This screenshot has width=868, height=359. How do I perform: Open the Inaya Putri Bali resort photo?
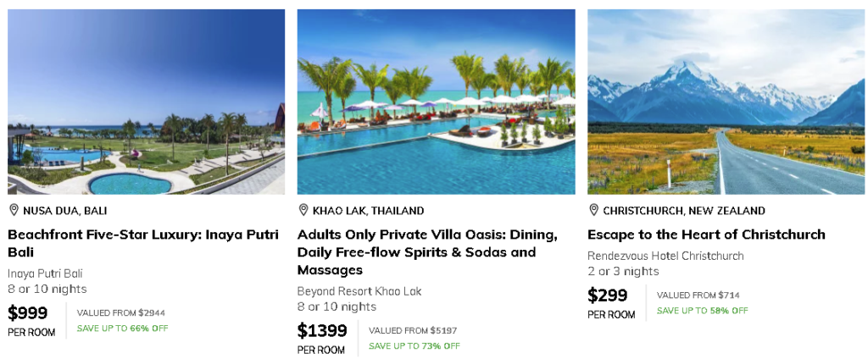pos(146,102)
